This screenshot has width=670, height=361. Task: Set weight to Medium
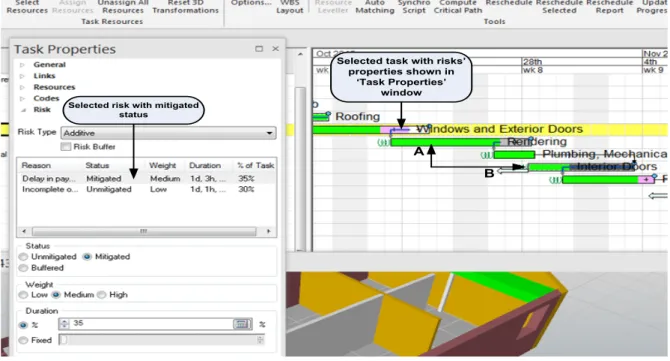click(x=56, y=295)
